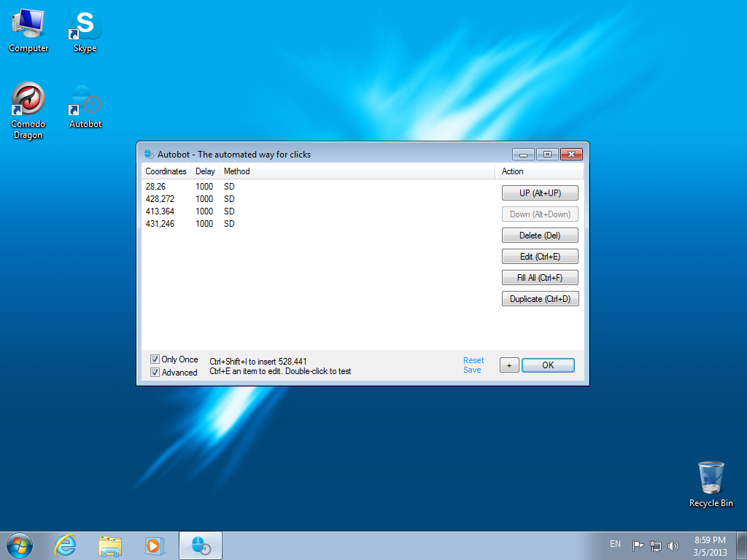Click the UP (Alt+UP) button
The width and height of the screenshot is (747, 560).
click(x=541, y=192)
